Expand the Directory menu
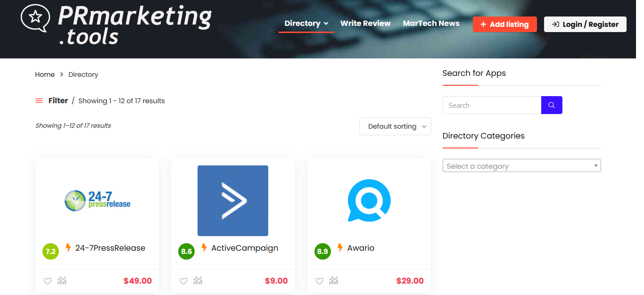This screenshot has width=644, height=295. [306, 24]
